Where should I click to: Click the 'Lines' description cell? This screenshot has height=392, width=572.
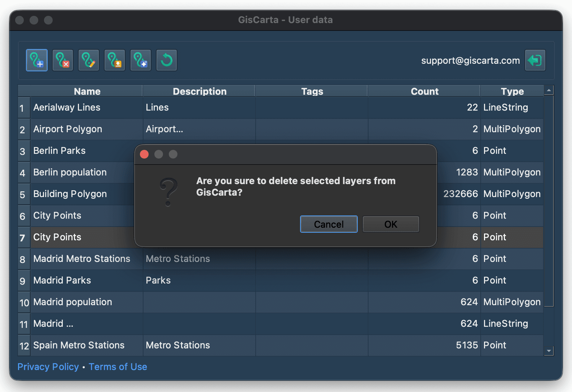(x=199, y=107)
